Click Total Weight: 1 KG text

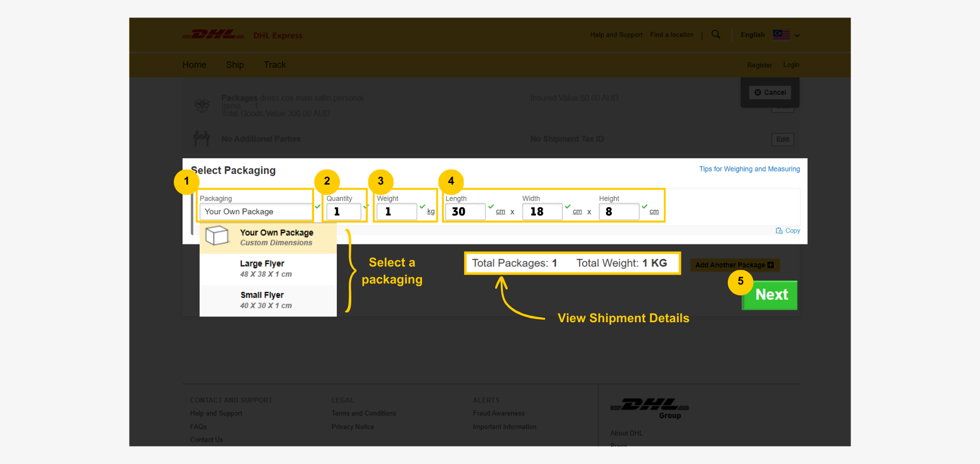pos(622,263)
